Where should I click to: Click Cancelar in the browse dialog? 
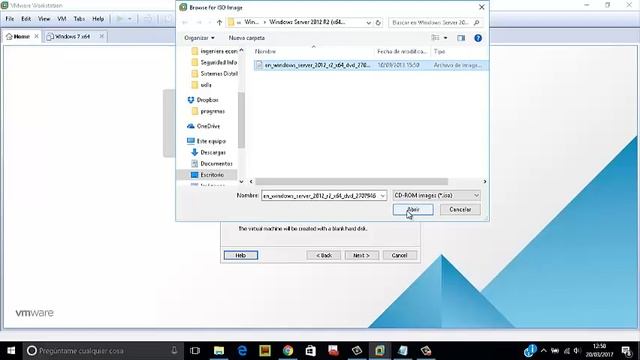(x=460, y=209)
